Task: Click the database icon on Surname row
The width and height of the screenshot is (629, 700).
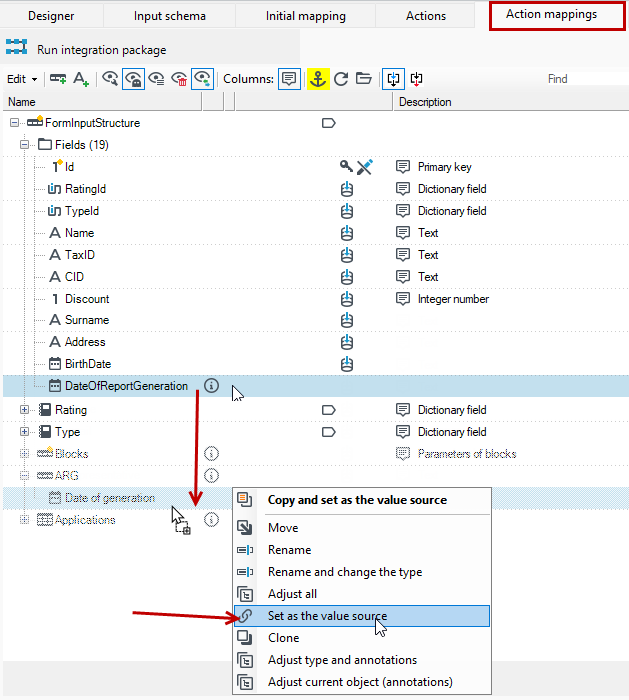Action: [347, 320]
